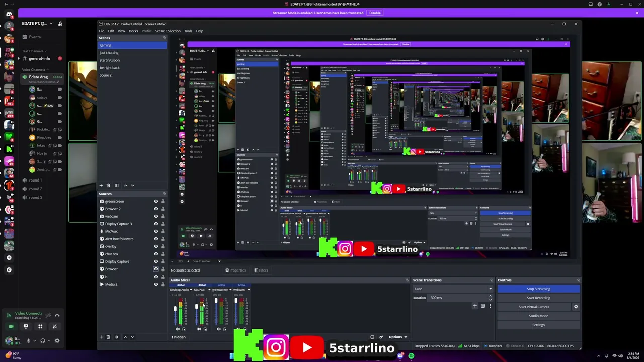Open advanced audio properties gears icon
This screenshot has height=362, width=644.
[x=381, y=337]
